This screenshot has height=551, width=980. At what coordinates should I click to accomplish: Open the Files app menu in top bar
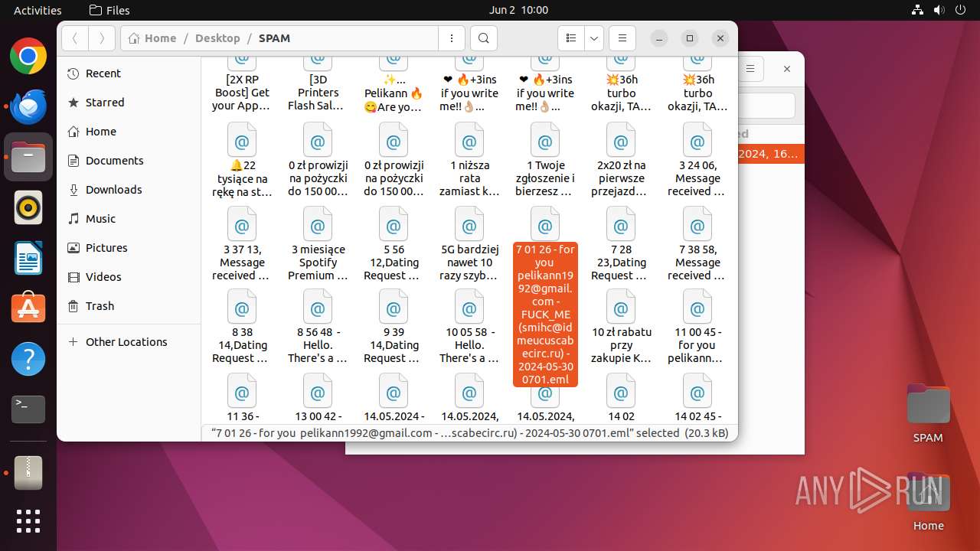109,10
